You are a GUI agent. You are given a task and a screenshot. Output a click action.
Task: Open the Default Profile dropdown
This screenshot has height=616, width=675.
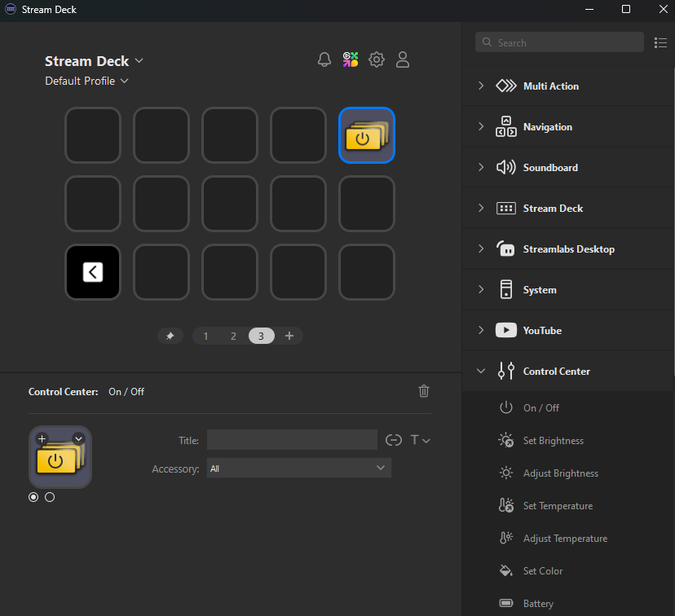click(x=86, y=81)
